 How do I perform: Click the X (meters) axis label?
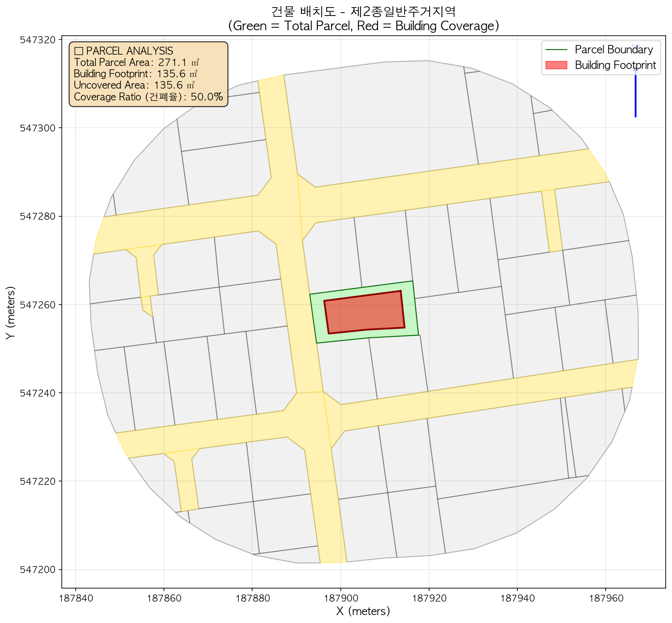363,611
